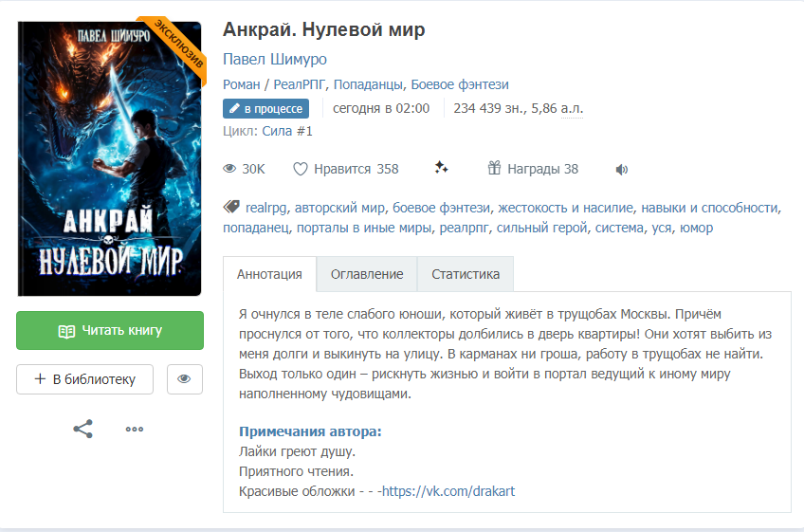Open the vk.com/drakart link
This screenshot has width=804, height=532.
pyautogui.click(x=448, y=491)
